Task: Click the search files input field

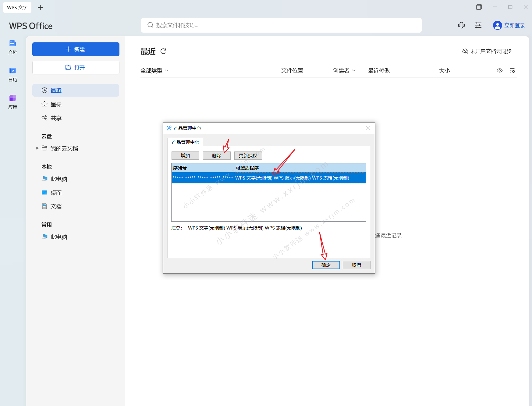Action: pos(281,25)
